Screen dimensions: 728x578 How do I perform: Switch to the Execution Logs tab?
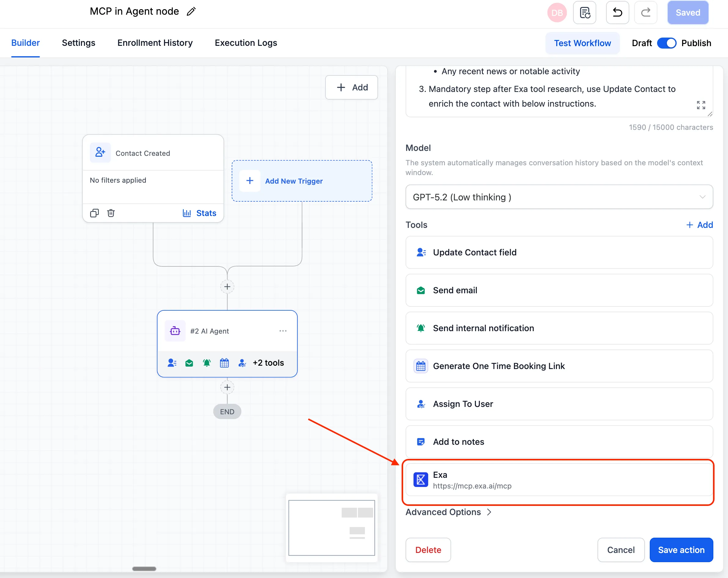(x=245, y=43)
